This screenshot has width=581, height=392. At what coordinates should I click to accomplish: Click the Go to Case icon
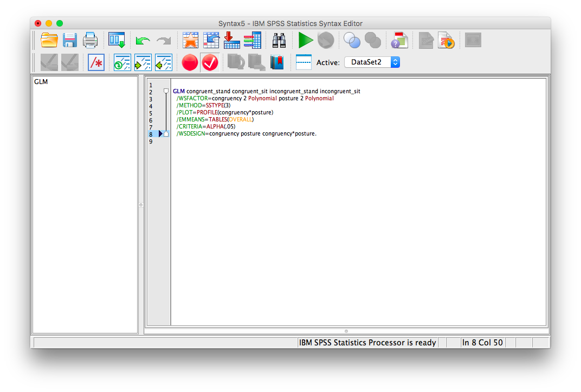pyautogui.click(x=211, y=40)
